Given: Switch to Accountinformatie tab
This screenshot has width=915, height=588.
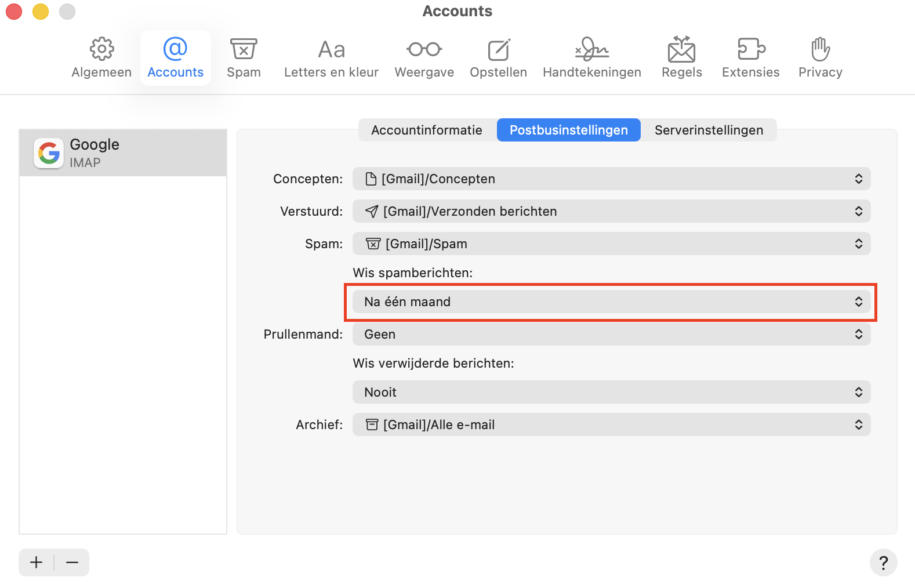Looking at the screenshot, I should (427, 130).
